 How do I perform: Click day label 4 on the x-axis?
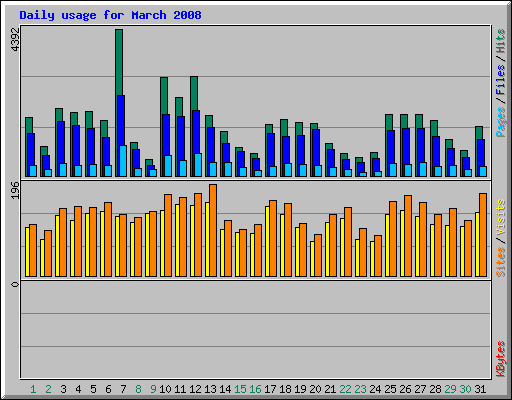click(78, 389)
